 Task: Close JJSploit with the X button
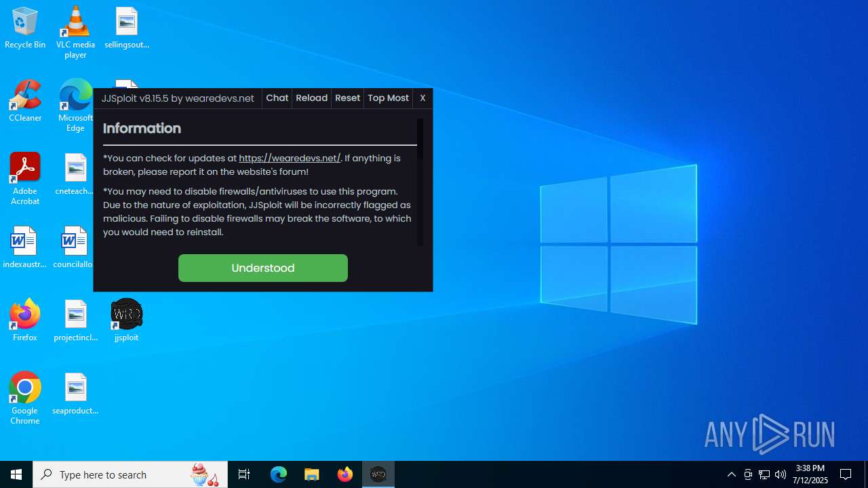[422, 98]
